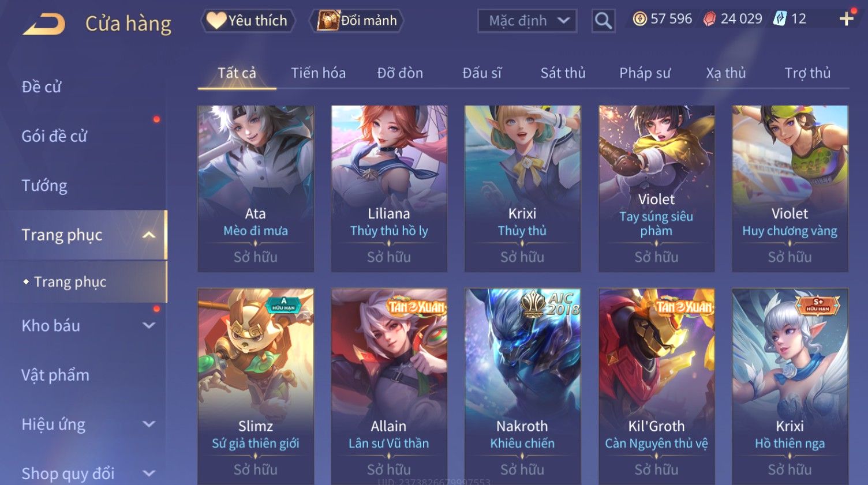Tap the red ruby currency icon
The width and height of the screenshot is (868, 485).
click(x=709, y=19)
